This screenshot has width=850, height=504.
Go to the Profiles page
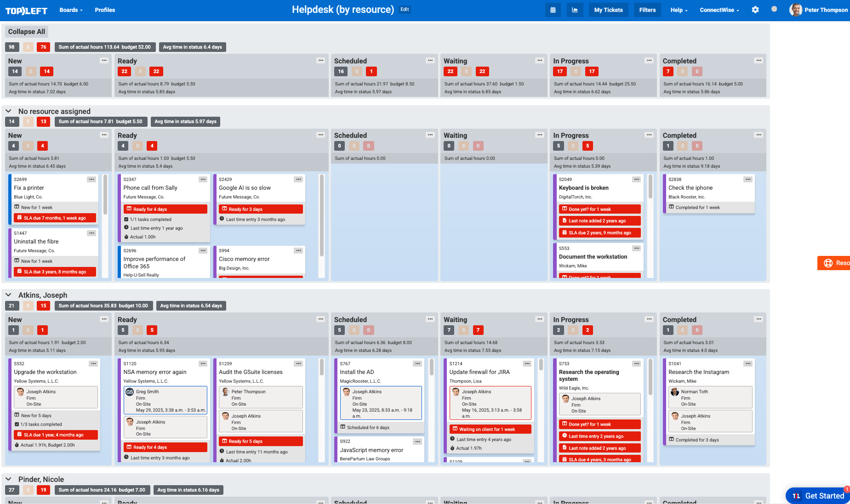[x=105, y=10]
